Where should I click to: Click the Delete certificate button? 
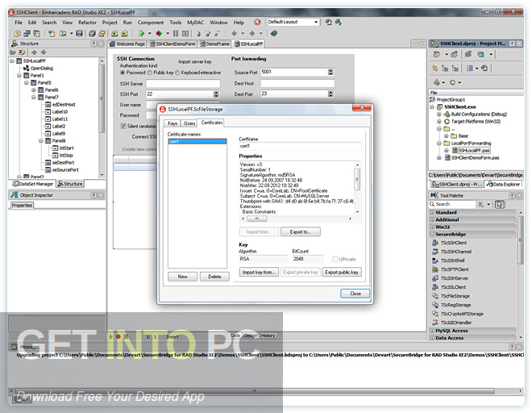tap(214, 277)
